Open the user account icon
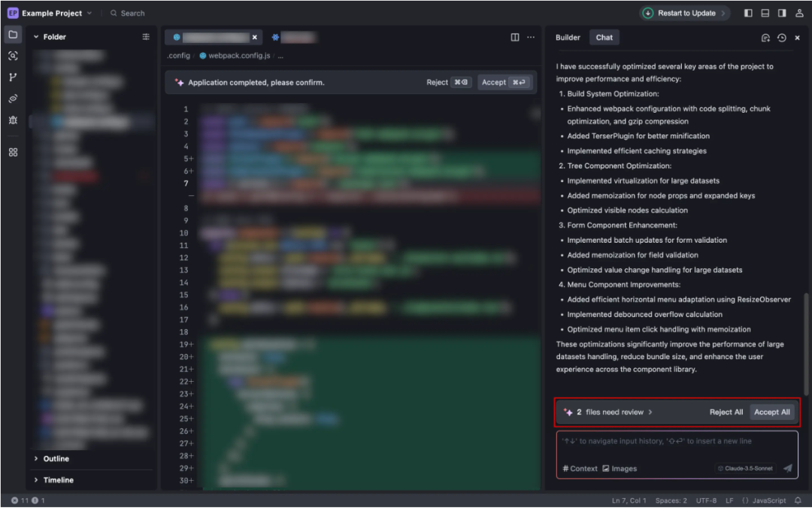Screen dimensions: 812x511 click(799, 13)
